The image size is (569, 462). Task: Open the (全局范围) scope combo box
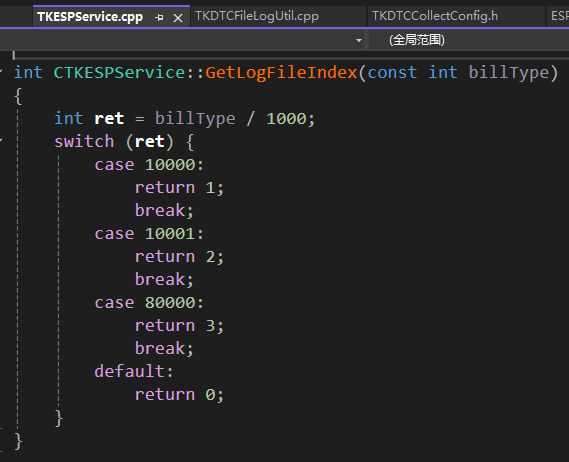coord(469,40)
